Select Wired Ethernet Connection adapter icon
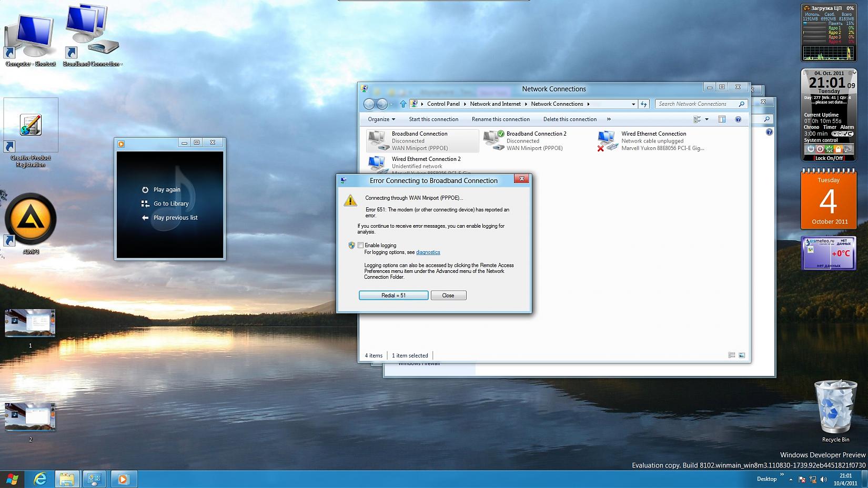Screen dimensions: 868x488 coord(607,140)
